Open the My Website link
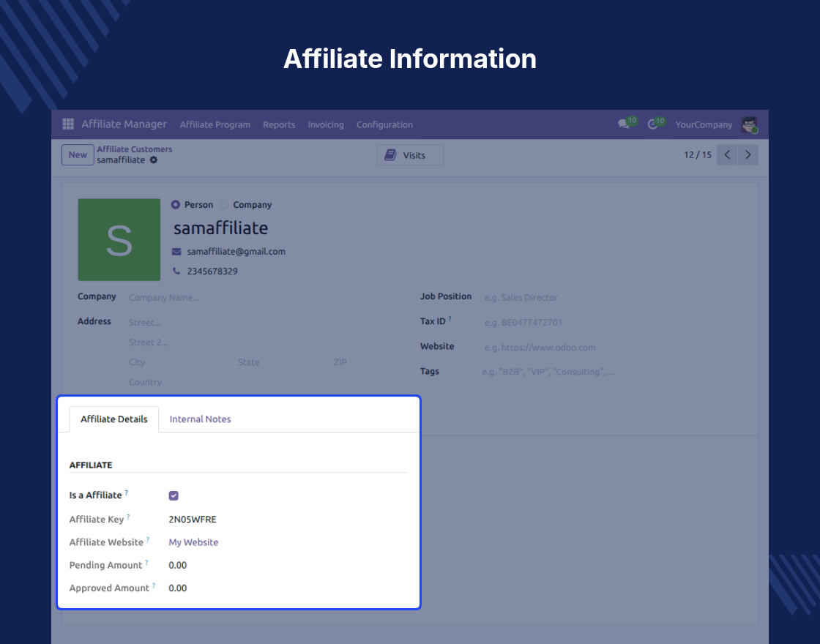 pyautogui.click(x=193, y=542)
